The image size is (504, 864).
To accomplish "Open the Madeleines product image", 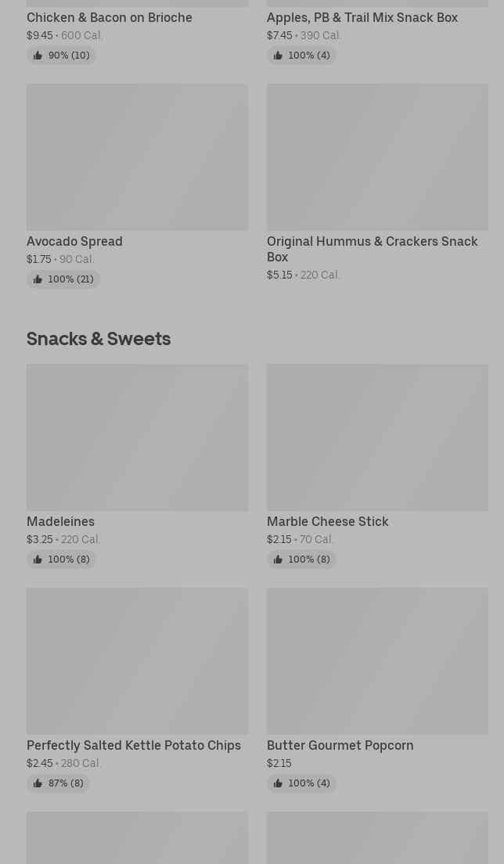I will 137,437.
